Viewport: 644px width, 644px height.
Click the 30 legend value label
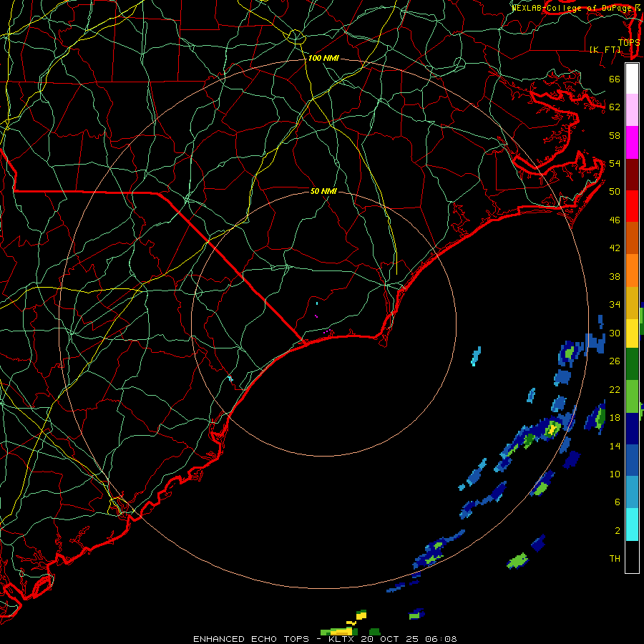tap(615, 333)
